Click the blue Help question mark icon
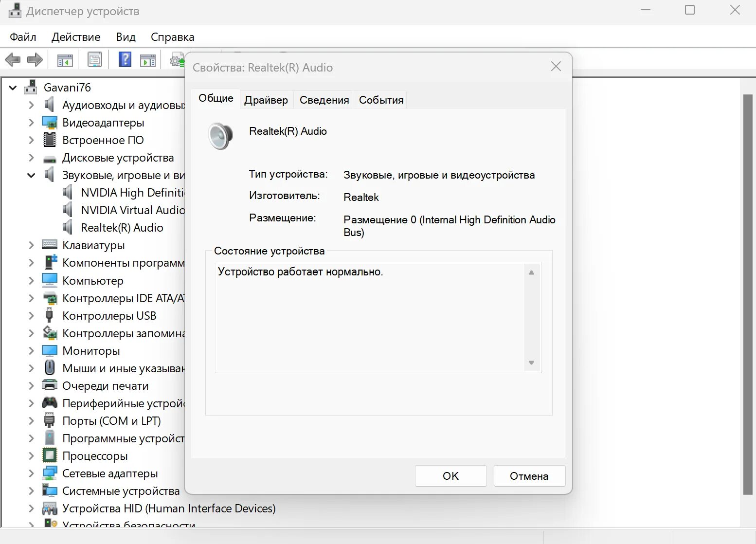Viewport: 756px width, 544px height. point(125,60)
